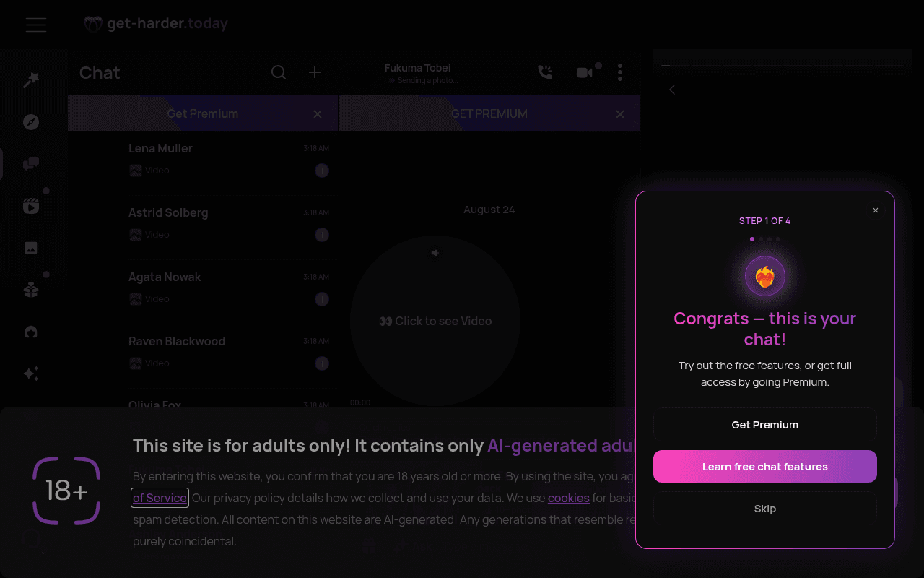Start voice call with Fukuma Tobei
The height and width of the screenshot is (578, 924).
pos(545,72)
